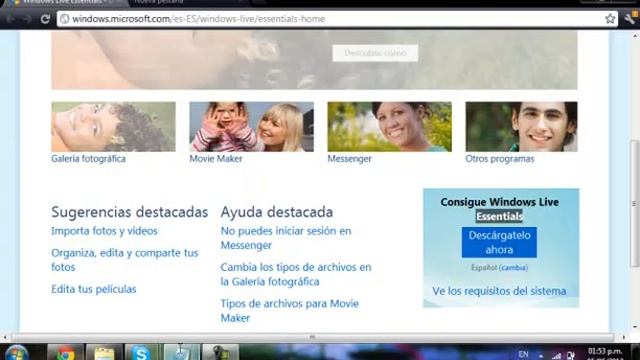The width and height of the screenshot is (640, 360).
Task: Follow the Messenger text link
Action: click(349, 159)
